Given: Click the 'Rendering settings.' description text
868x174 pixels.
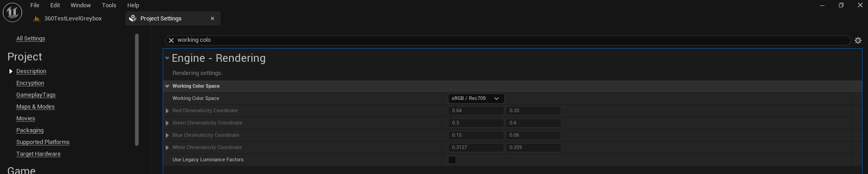Looking at the screenshot, I should [x=198, y=73].
